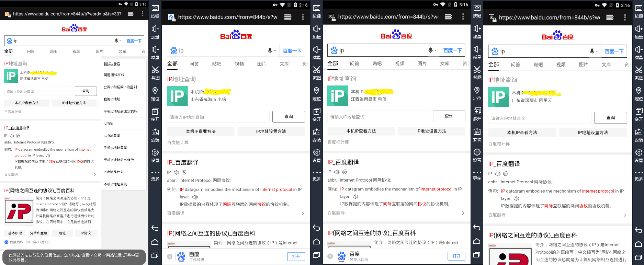
Task: Expand 百度翻译 chevron in Wenzhou window
Action: (95, 175)
